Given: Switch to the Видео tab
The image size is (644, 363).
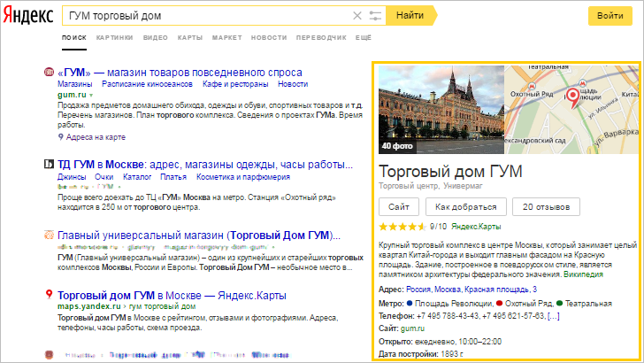Looking at the screenshot, I should 156,38.
